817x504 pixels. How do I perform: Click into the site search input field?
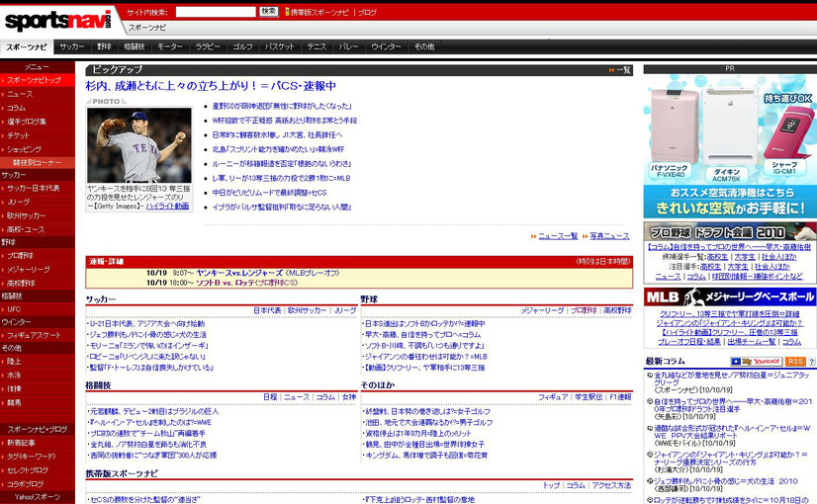coord(216,12)
